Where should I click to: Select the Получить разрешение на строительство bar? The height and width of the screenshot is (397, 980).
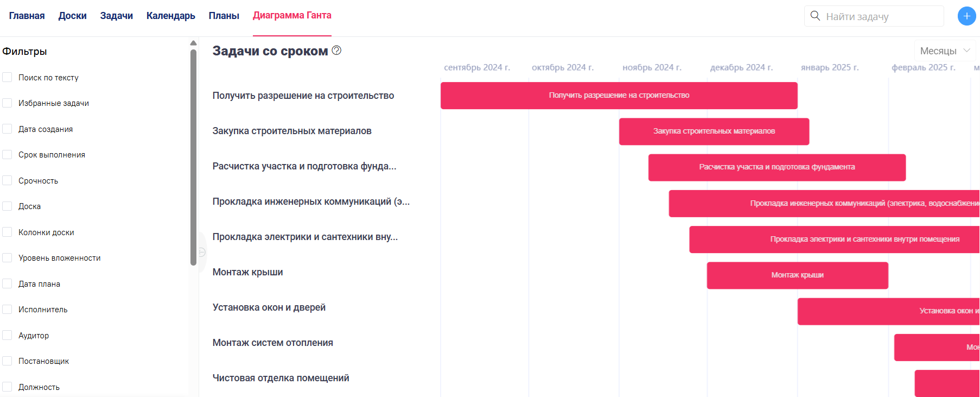pos(619,96)
